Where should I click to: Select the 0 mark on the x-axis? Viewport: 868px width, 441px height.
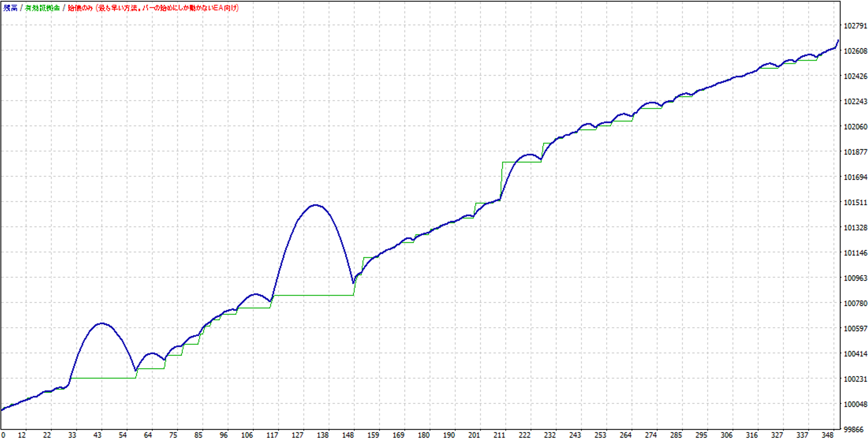tap(4, 435)
